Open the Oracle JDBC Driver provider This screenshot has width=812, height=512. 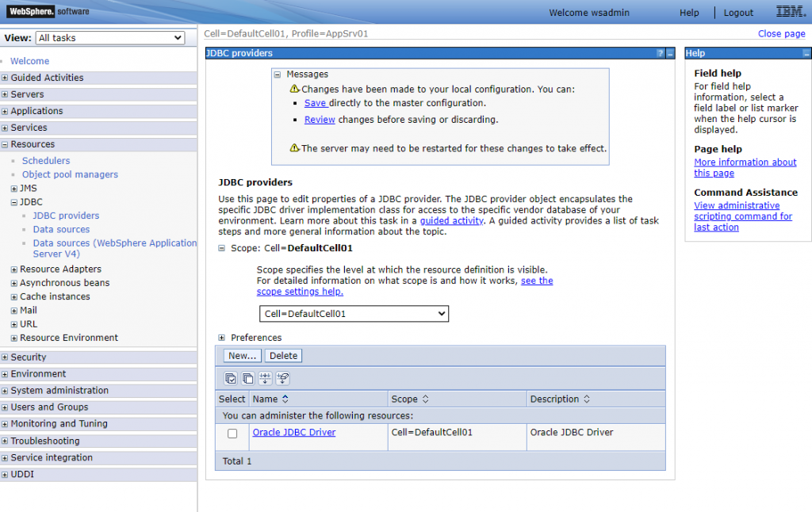tap(294, 432)
